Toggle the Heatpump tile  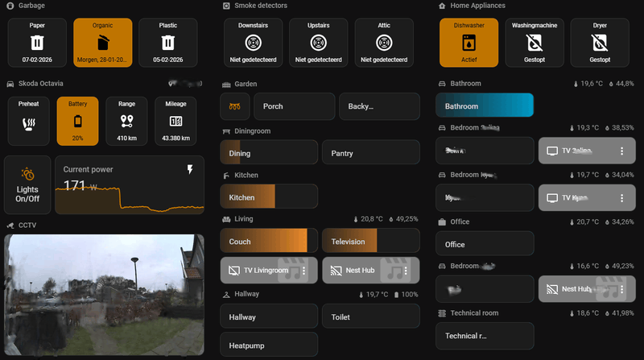click(269, 345)
